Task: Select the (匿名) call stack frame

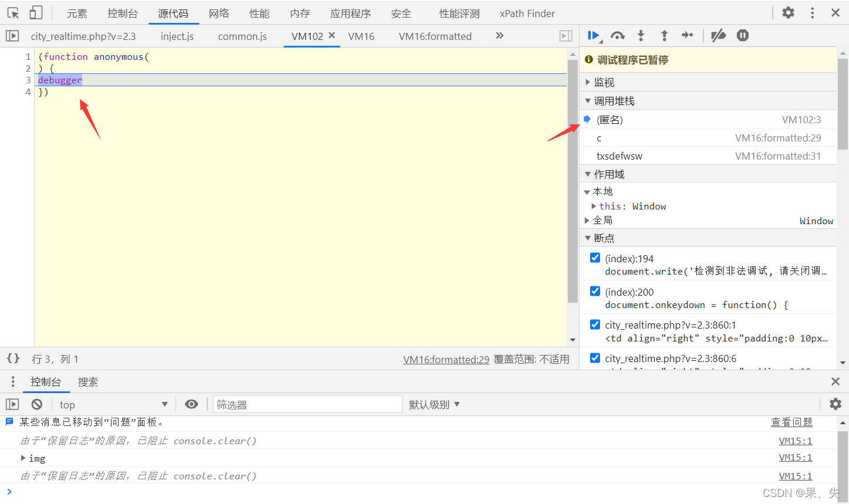Action: pos(708,120)
